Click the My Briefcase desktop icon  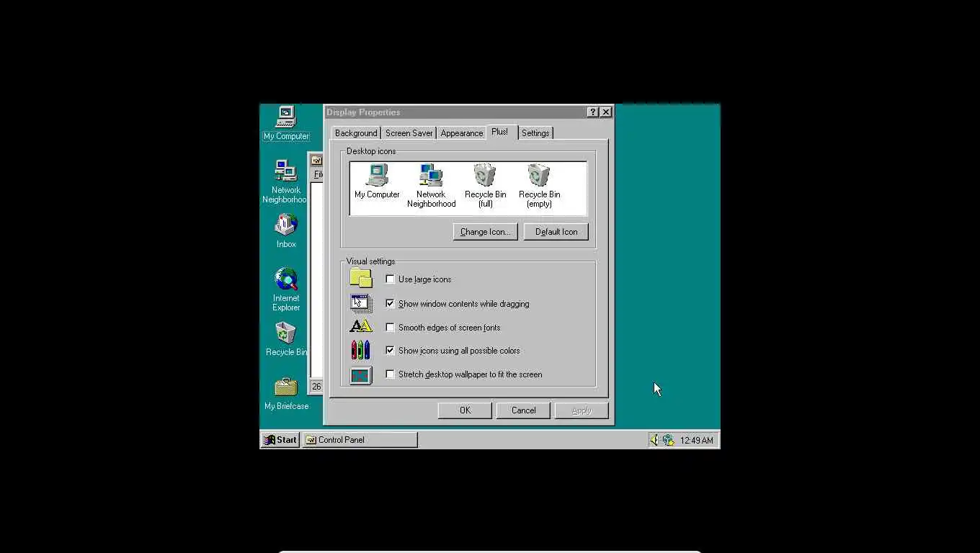[286, 393]
